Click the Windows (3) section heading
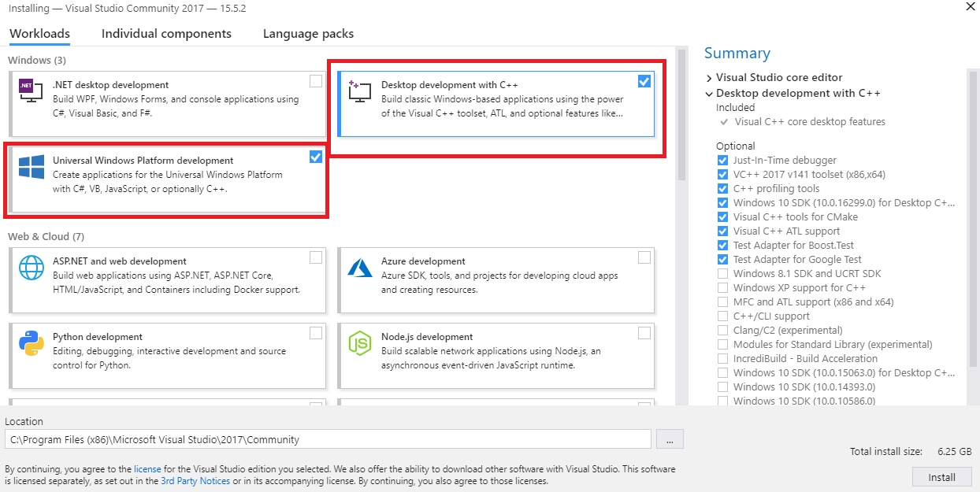The height and width of the screenshot is (492, 980). click(x=37, y=60)
